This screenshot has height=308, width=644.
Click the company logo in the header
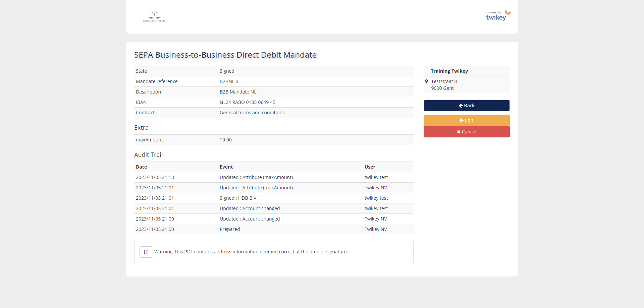(154, 16)
